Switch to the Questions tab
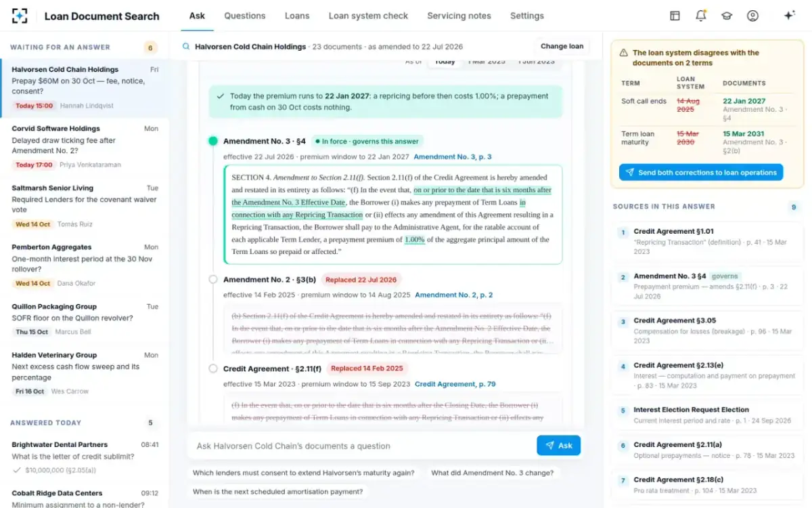 tap(245, 16)
